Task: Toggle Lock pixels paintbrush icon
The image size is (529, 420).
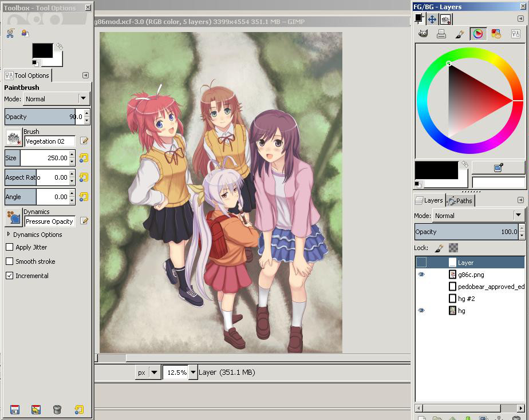Action: tap(439, 248)
